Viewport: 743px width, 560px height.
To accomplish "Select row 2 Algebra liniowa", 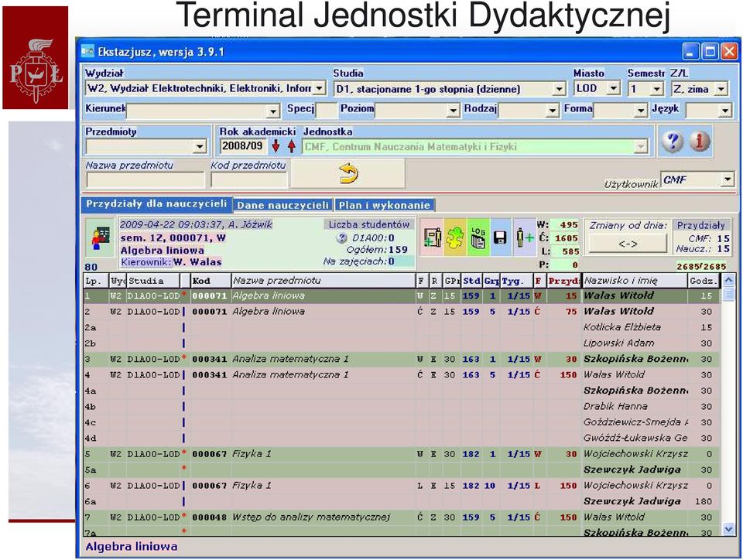I will click(x=402, y=312).
